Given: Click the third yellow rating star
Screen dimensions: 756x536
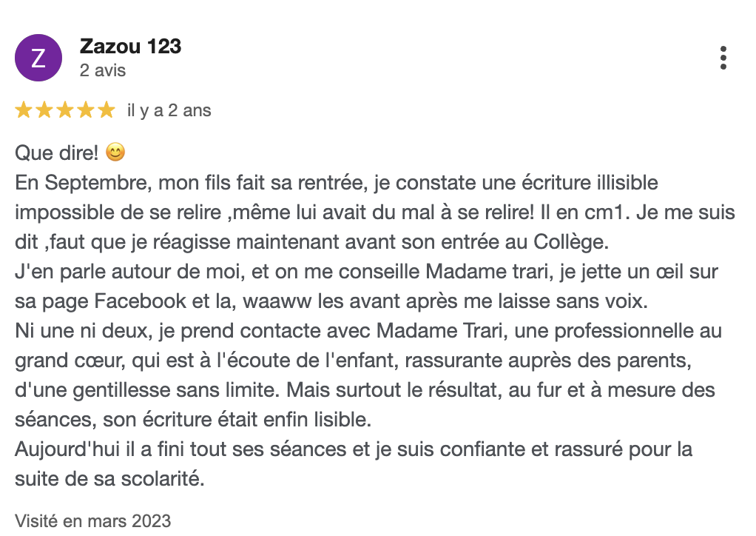Looking at the screenshot, I should pyautogui.click(x=65, y=111).
